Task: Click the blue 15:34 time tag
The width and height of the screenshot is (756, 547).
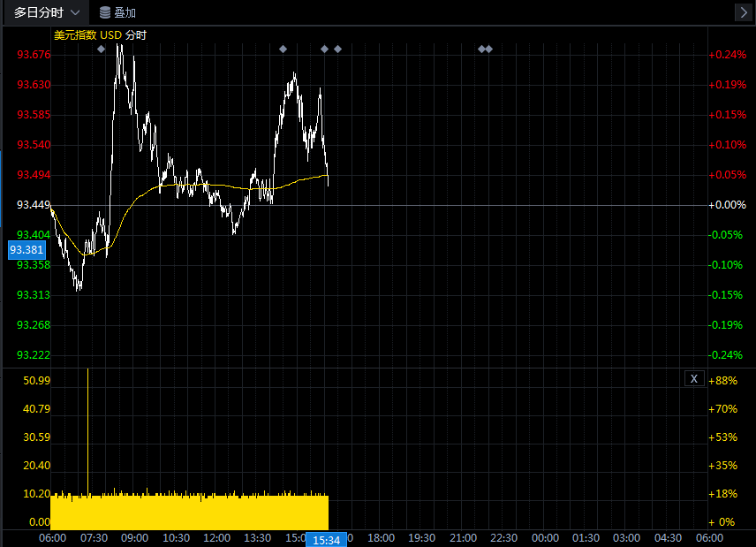Action: (327, 539)
